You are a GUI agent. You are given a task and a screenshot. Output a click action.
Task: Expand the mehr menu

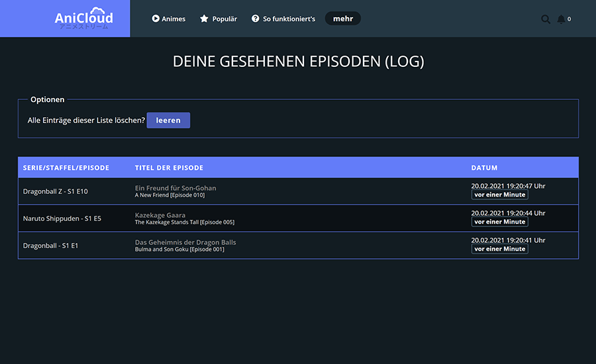343,19
